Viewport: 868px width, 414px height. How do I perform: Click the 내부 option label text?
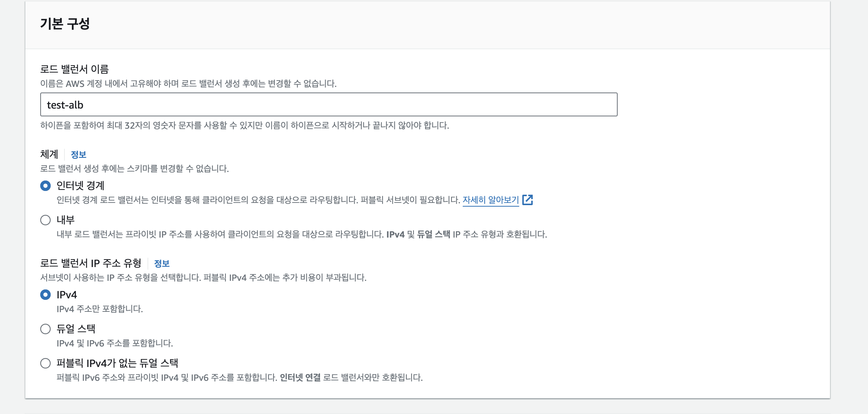pos(66,220)
